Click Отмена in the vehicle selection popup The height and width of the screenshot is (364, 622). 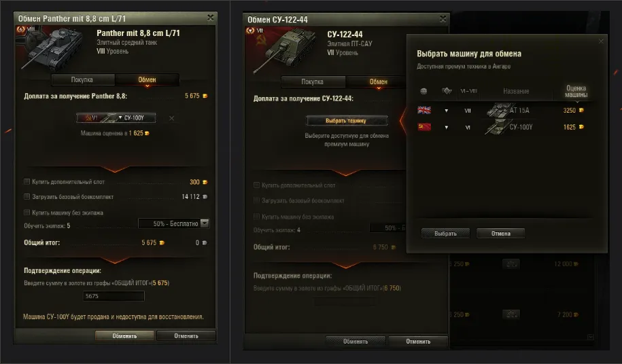[500, 234]
